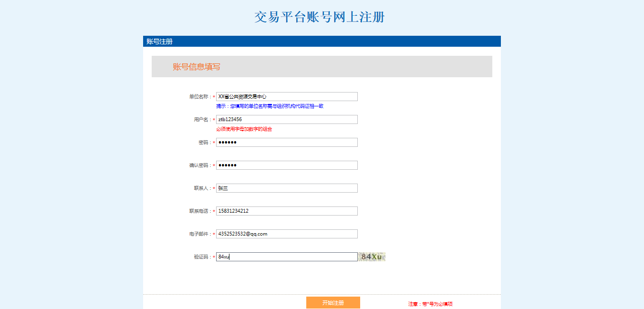Click the 注意：带*号为必填项 note
This screenshot has width=644, height=309.
[430, 304]
